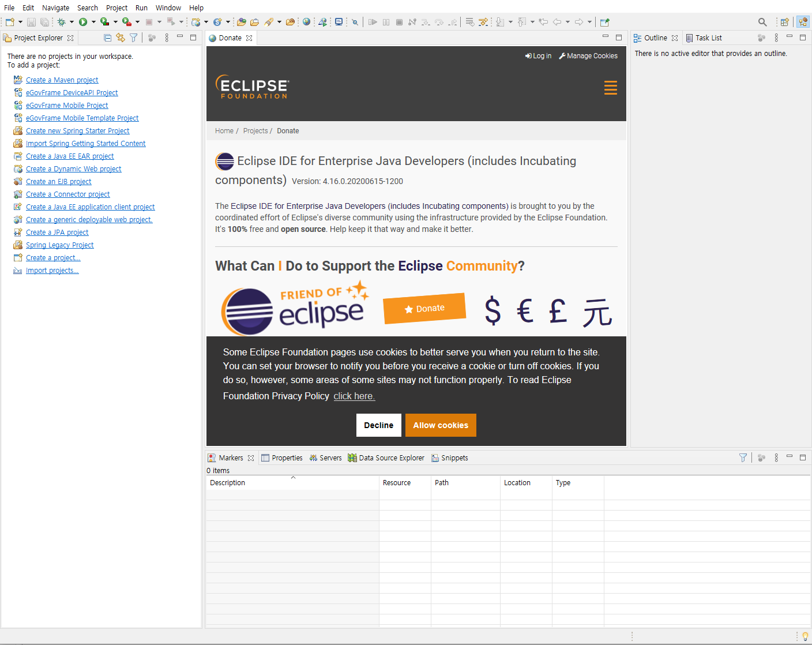Image resolution: width=812 pixels, height=645 pixels.
Task: Switch to the Properties tab
Action: pyautogui.click(x=282, y=457)
